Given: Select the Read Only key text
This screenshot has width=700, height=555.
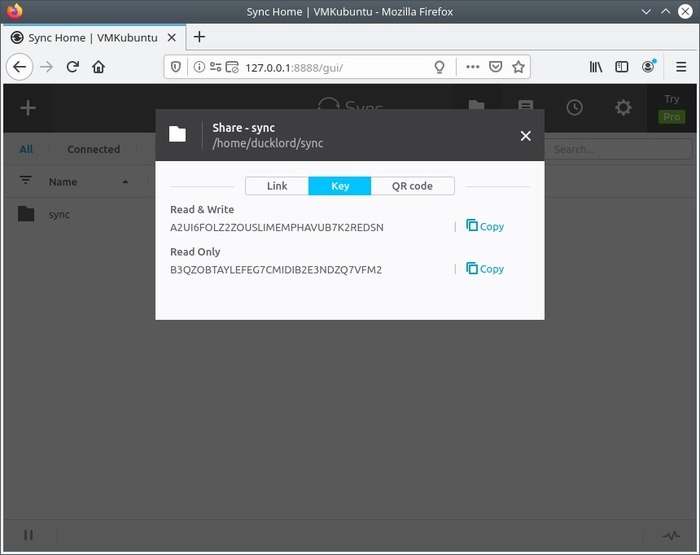Looking at the screenshot, I should [276, 270].
